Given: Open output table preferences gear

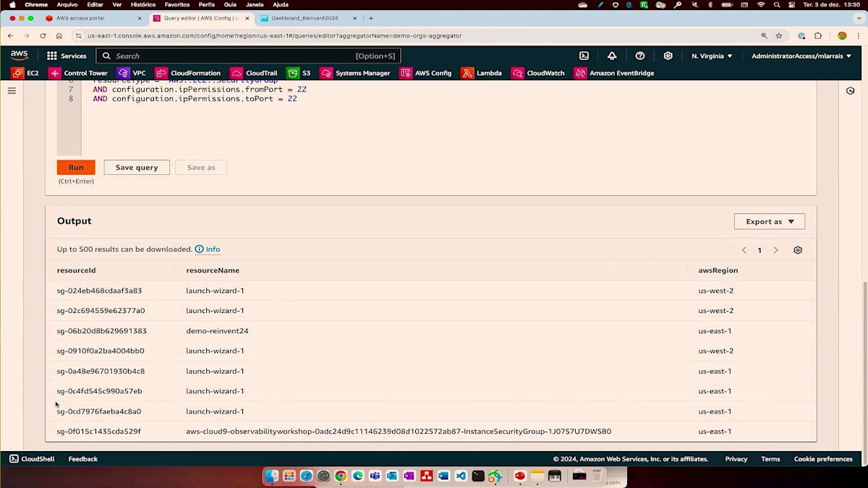Looking at the screenshot, I should 798,250.
